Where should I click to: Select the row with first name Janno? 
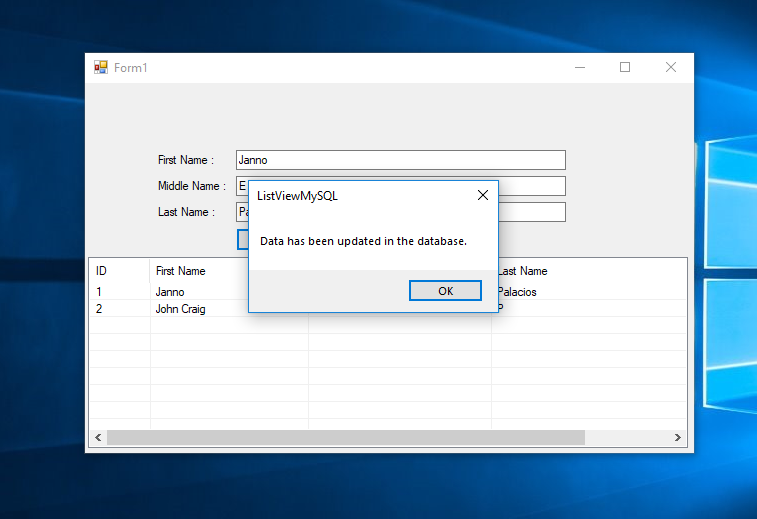170,292
